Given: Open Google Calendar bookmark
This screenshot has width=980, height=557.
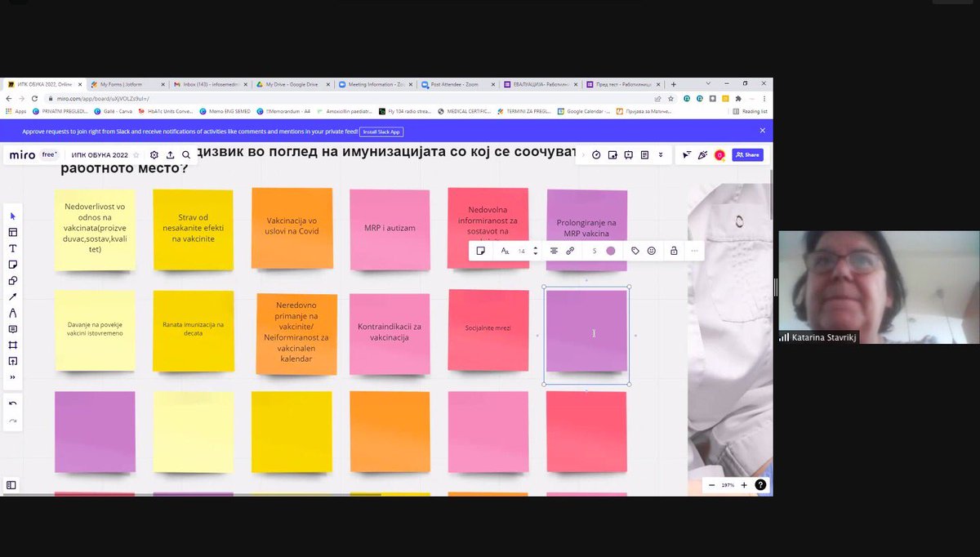Looking at the screenshot, I should 585,111.
